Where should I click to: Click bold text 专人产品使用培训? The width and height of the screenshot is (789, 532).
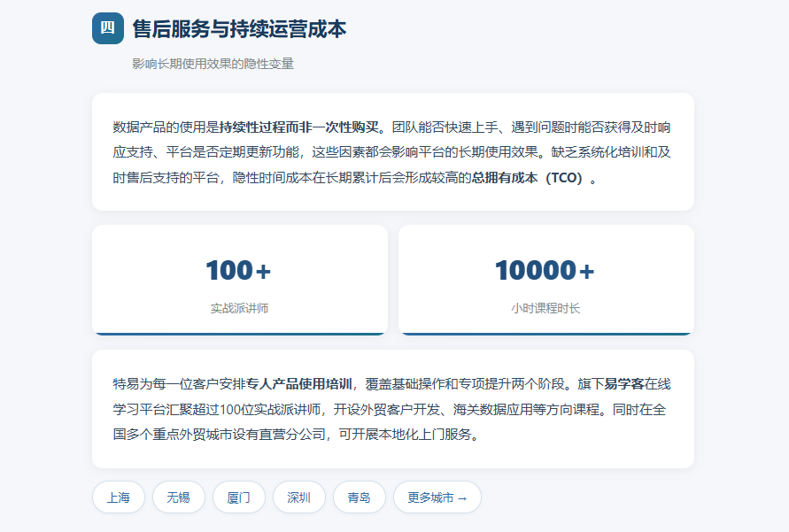tap(299, 384)
